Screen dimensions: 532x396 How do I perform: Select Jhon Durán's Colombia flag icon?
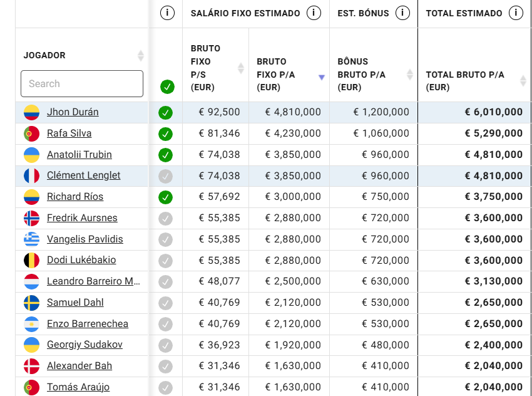(x=31, y=112)
